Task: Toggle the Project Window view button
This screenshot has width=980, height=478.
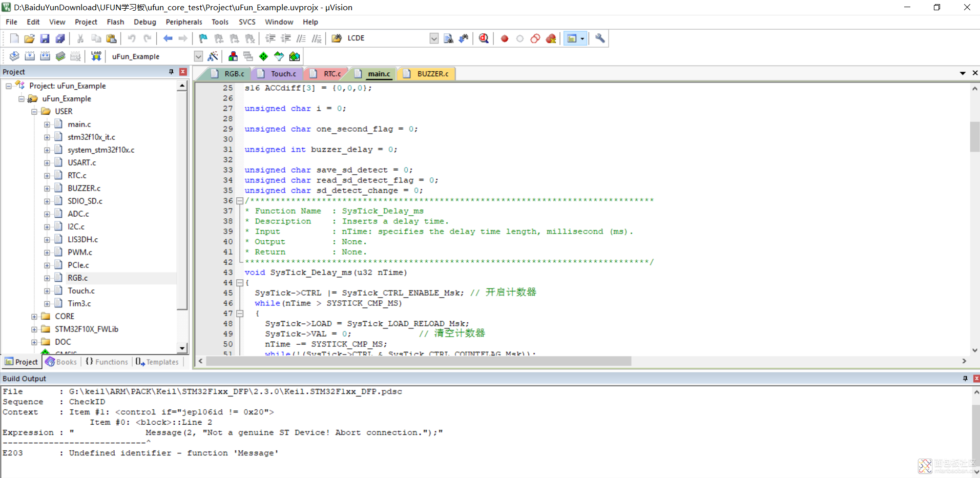Action: pyautogui.click(x=572, y=38)
